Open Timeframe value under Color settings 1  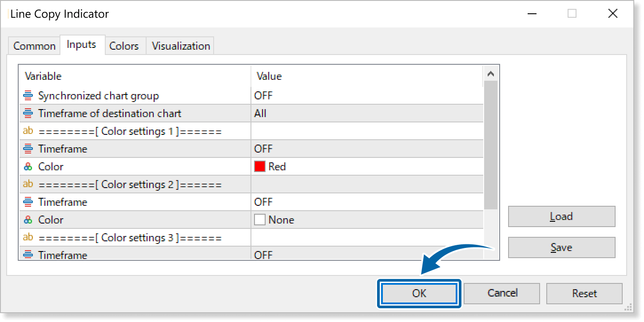pyautogui.click(x=366, y=149)
